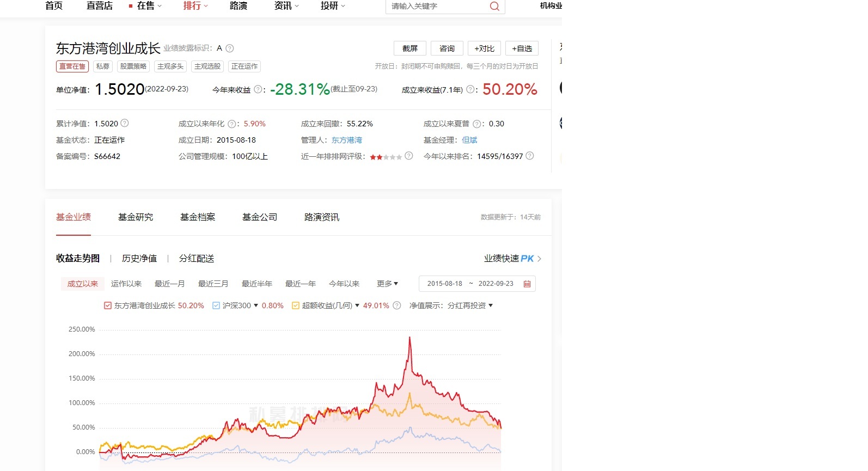This screenshot has height=471, width=868.
Task: Toggle the 超额收益(几何) series checkbox
Action: 296,305
